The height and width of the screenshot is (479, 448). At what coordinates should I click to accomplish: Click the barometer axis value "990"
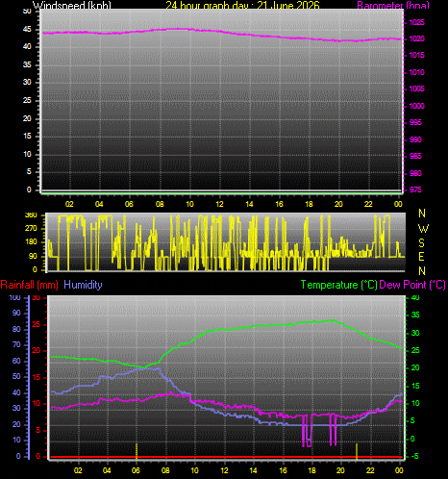tap(415, 139)
